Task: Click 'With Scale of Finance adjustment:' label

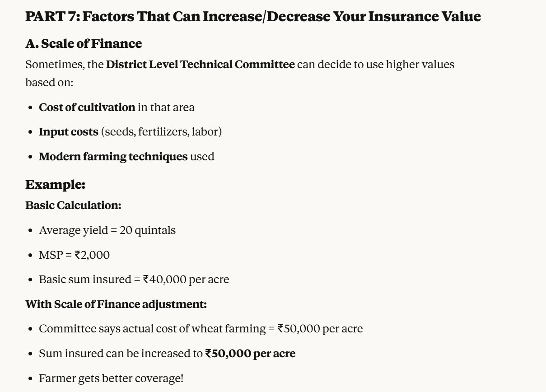Action: [x=116, y=304]
